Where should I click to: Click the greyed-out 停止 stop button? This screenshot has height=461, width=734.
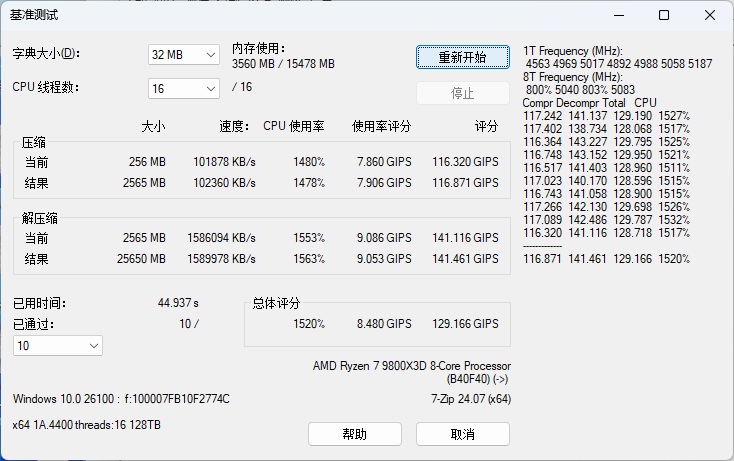click(x=462, y=93)
